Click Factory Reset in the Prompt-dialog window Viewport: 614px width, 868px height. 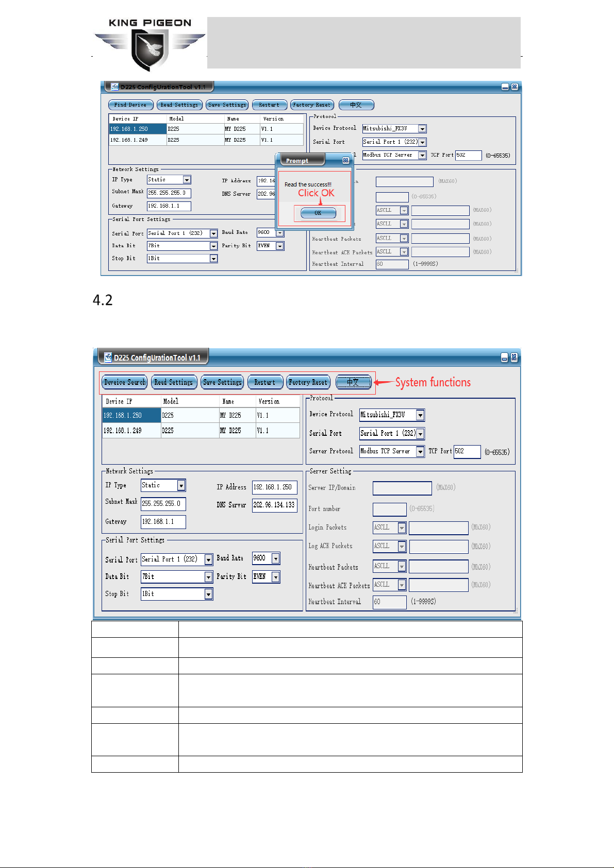pos(312,105)
